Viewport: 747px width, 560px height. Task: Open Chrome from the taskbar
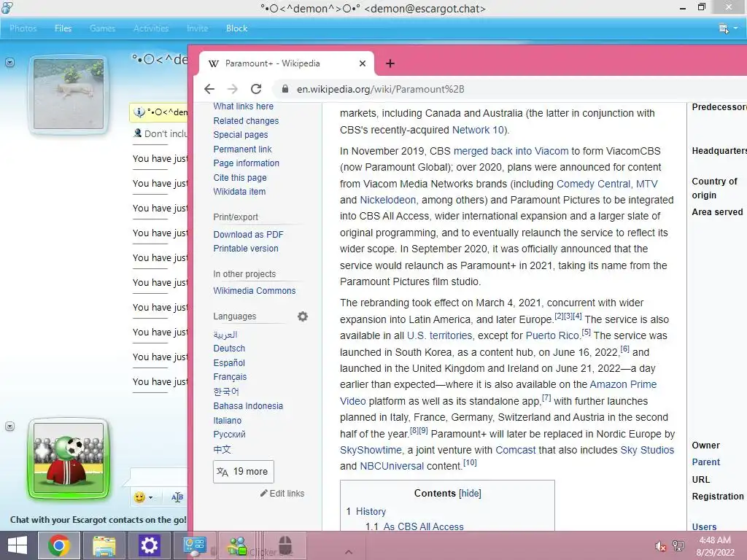tap(58, 545)
